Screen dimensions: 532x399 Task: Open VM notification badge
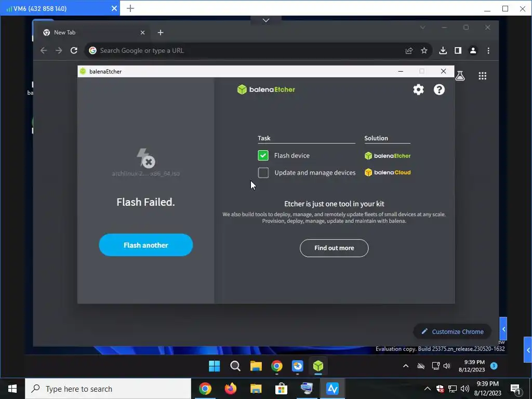point(494,366)
